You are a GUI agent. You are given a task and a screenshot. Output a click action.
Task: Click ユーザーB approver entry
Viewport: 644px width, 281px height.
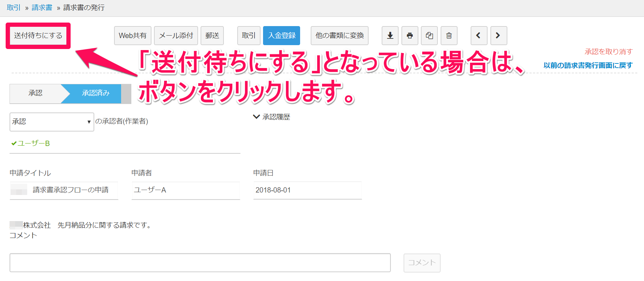tap(31, 143)
